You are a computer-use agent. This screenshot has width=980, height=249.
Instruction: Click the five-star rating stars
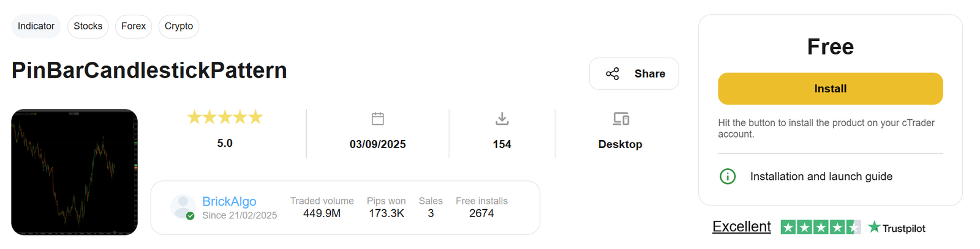(225, 117)
